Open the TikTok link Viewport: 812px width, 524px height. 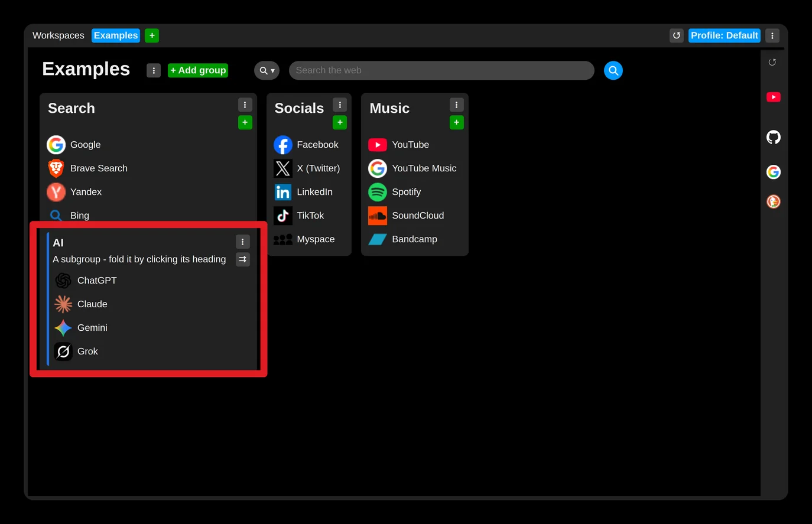click(310, 216)
